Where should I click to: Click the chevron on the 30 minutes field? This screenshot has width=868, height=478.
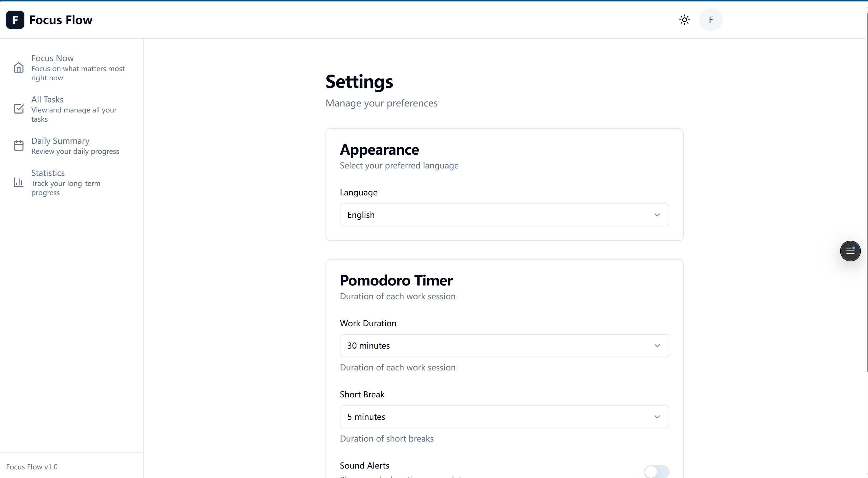[657, 345]
